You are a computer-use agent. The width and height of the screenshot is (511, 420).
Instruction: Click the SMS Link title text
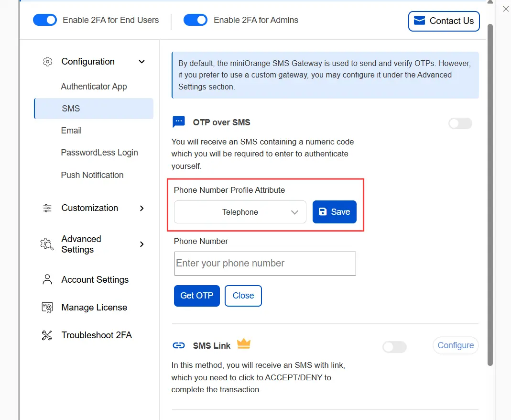(x=211, y=346)
